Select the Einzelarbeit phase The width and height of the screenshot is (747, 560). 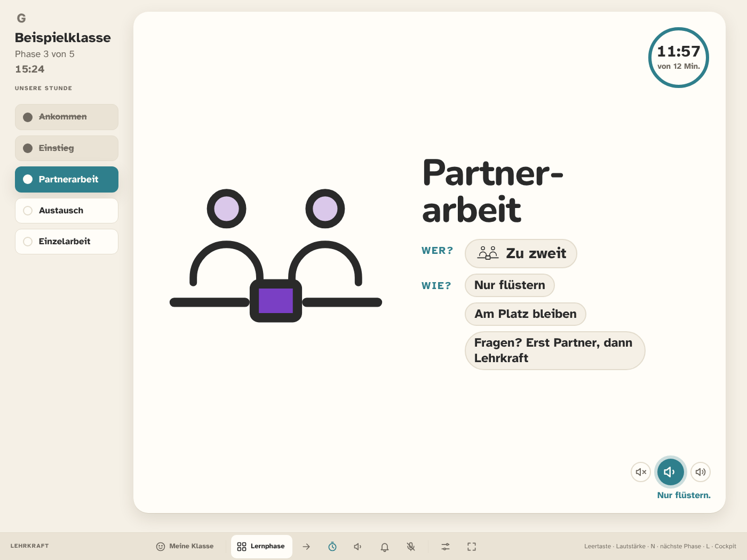click(67, 242)
